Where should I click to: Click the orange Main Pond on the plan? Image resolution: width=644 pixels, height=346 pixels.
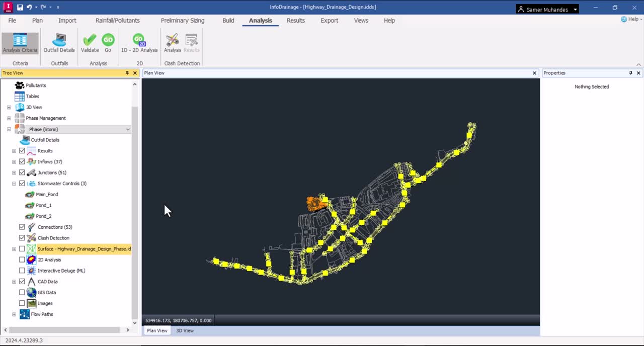(315, 203)
